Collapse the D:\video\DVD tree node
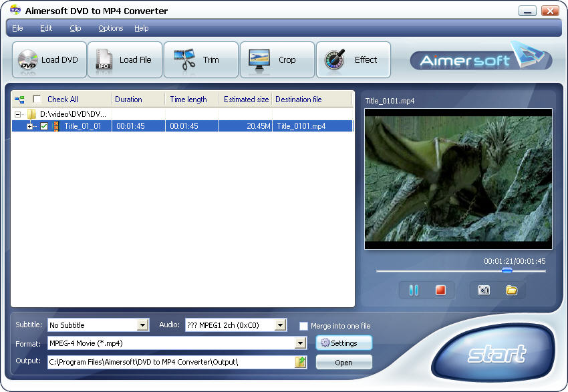Image resolution: width=568 pixels, height=392 pixels. [18, 114]
